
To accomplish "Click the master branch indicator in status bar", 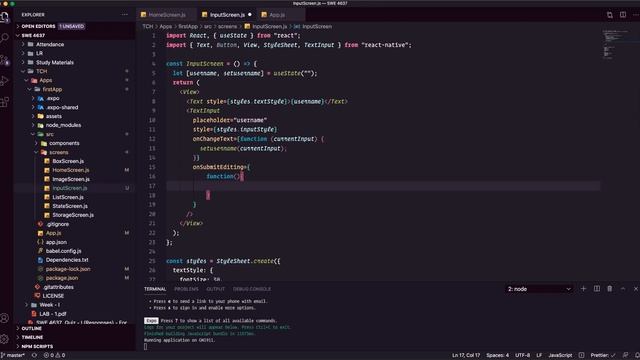I will pos(13,355).
